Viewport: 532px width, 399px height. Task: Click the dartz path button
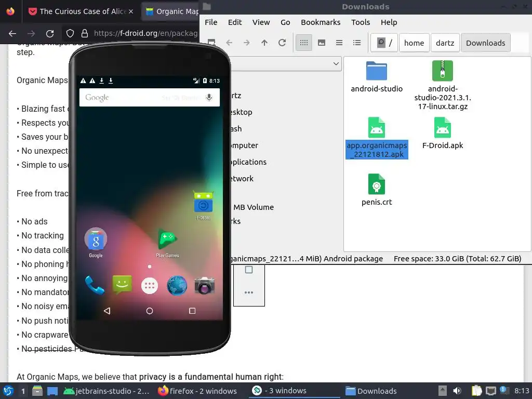tap(445, 43)
